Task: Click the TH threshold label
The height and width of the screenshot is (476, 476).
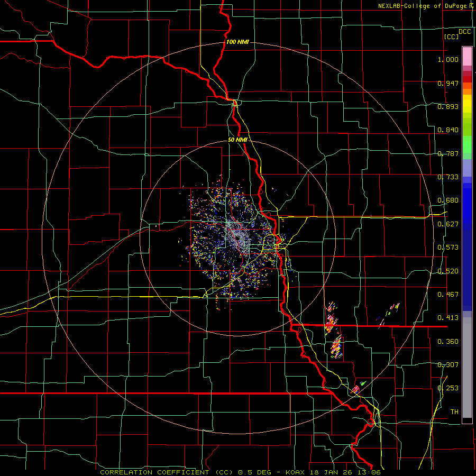Action: 454,412
